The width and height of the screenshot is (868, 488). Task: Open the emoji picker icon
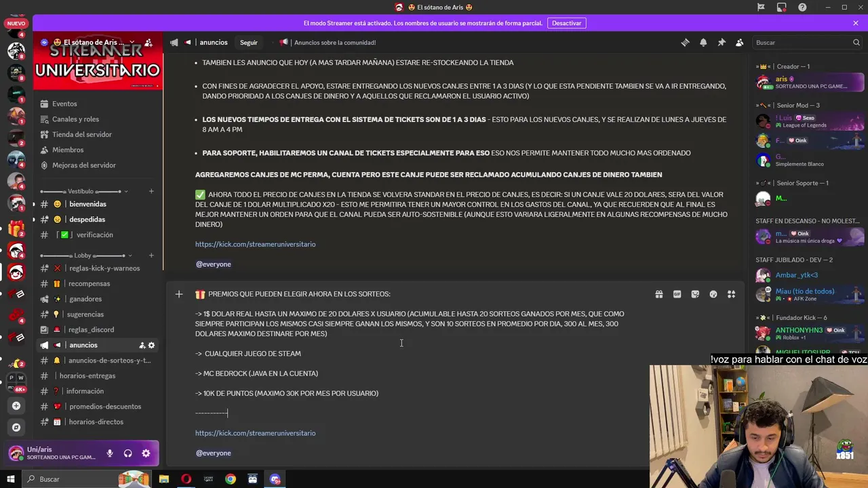713,294
